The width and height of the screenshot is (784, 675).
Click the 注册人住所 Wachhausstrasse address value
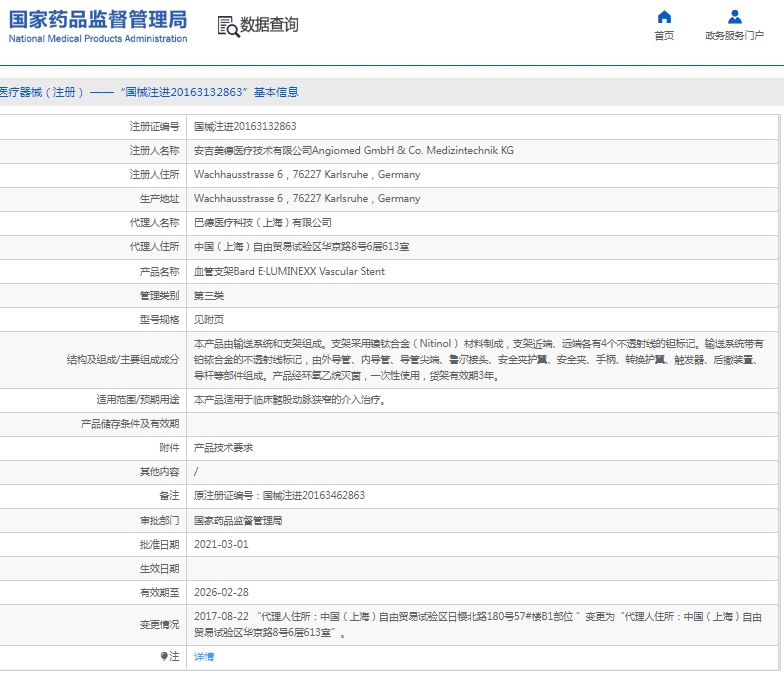click(307, 174)
